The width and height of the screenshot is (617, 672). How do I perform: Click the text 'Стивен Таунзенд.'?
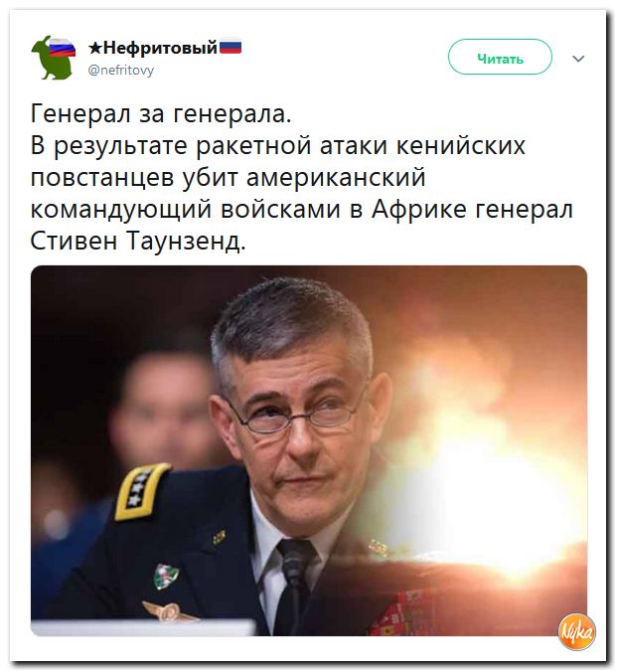click(138, 241)
